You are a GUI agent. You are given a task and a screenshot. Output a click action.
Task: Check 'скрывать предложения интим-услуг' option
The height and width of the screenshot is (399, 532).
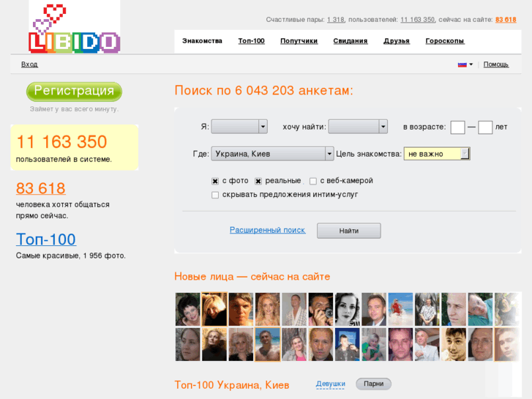click(215, 195)
